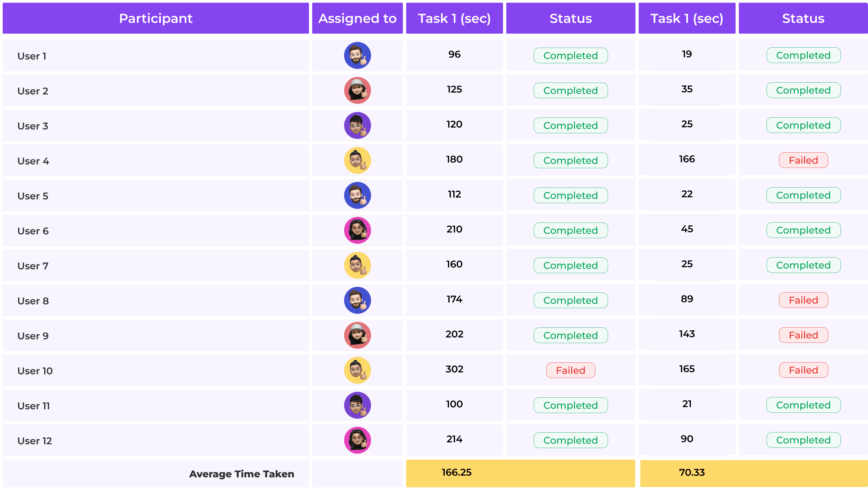The image size is (868, 490).
Task: Select the cell showing 302 seconds
Action: click(454, 369)
